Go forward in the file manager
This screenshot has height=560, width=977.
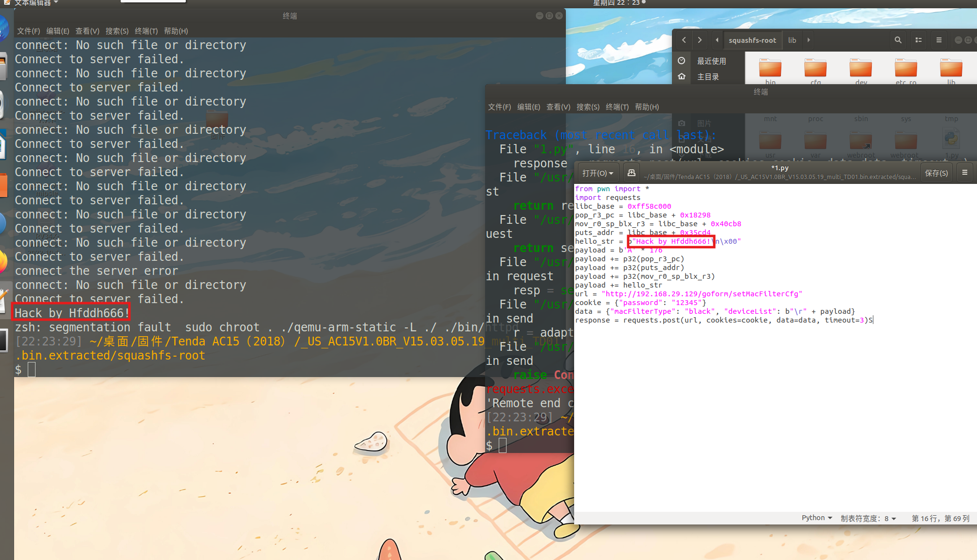click(700, 40)
